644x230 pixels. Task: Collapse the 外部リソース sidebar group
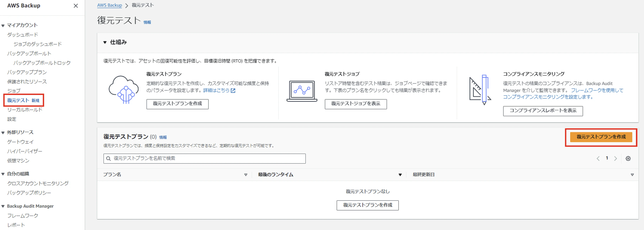(3, 133)
